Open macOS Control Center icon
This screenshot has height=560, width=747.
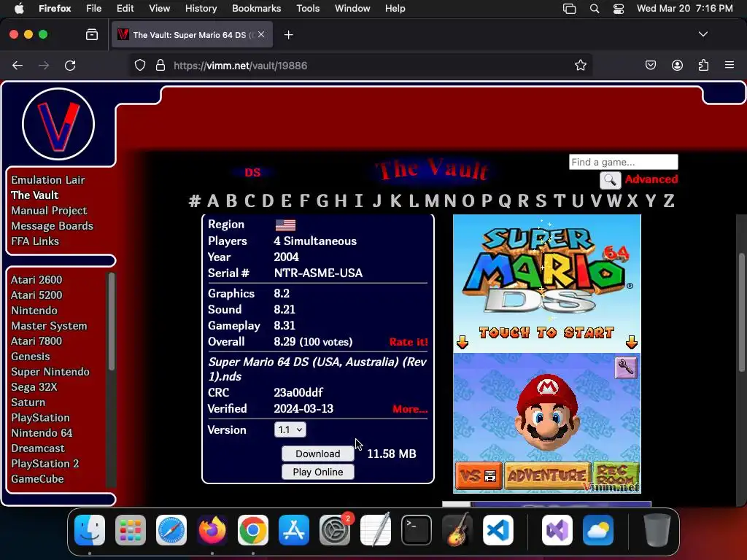coord(619,9)
